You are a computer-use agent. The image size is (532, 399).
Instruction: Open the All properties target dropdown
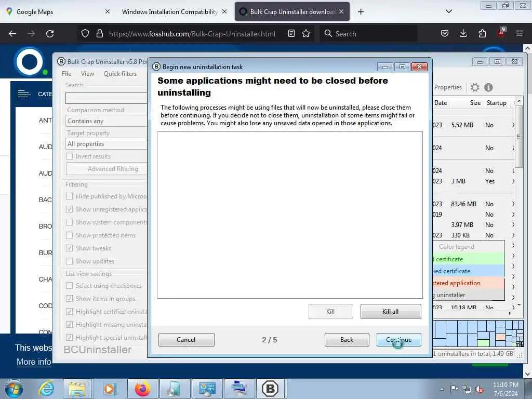click(x=106, y=144)
